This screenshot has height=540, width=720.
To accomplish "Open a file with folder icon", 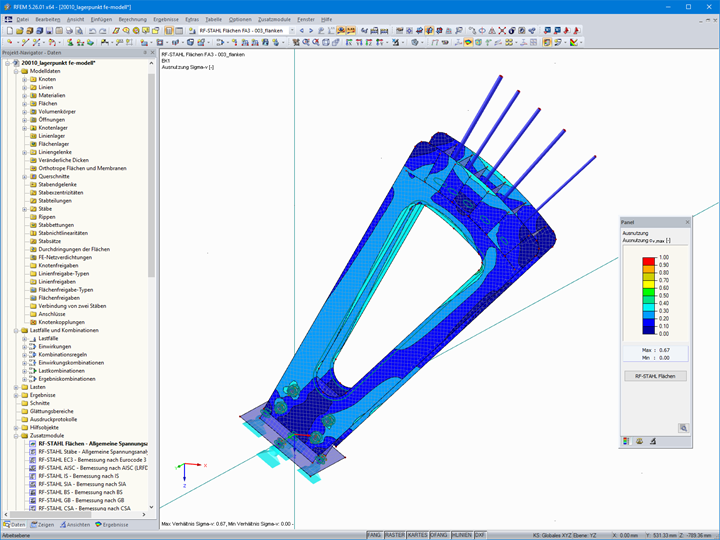I will pos(20,31).
